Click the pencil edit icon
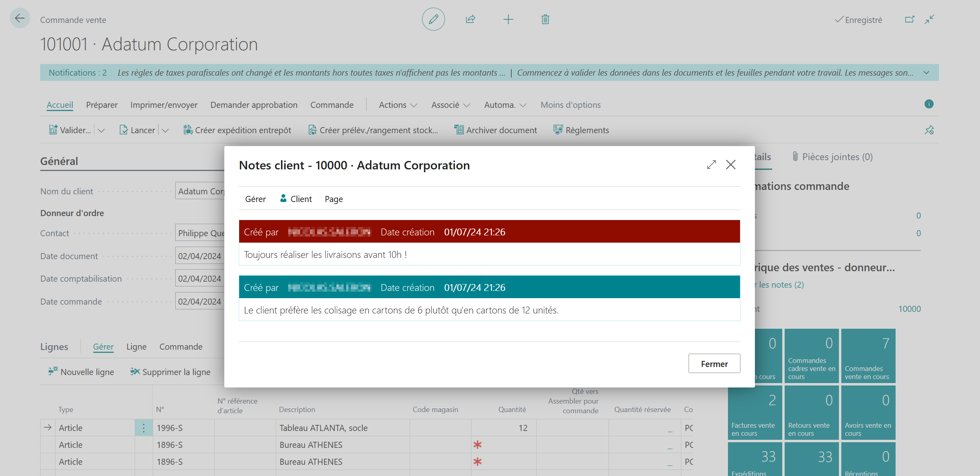This screenshot has width=980, height=476. click(x=433, y=19)
